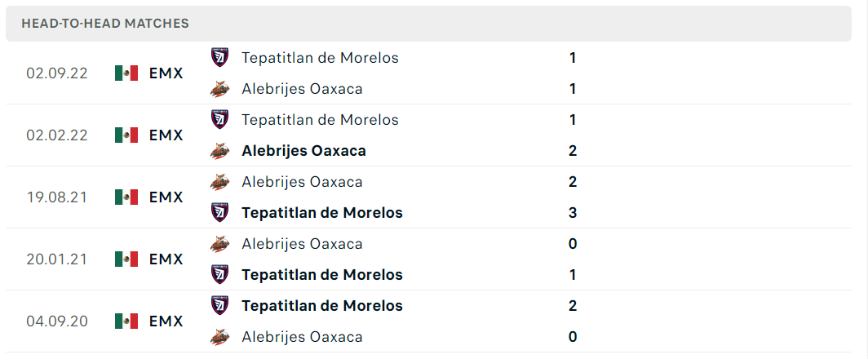Viewport: 868px width, 359px height.
Task: Click Alebrijes Oaxaca logo in 02.02.22 match
Action: pyautogui.click(x=219, y=151)
